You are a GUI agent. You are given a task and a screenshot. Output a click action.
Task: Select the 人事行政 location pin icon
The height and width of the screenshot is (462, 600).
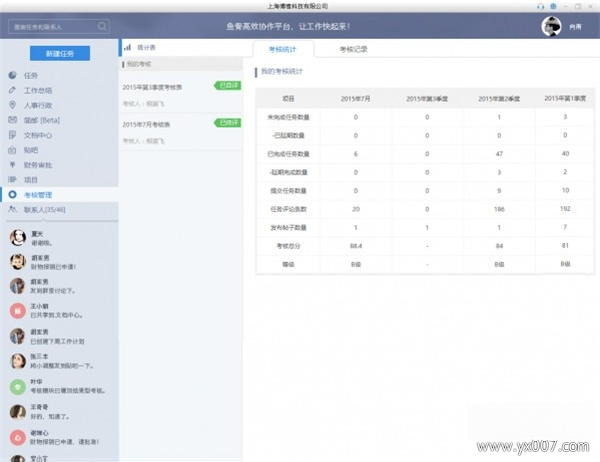click(x=13, y=105)
